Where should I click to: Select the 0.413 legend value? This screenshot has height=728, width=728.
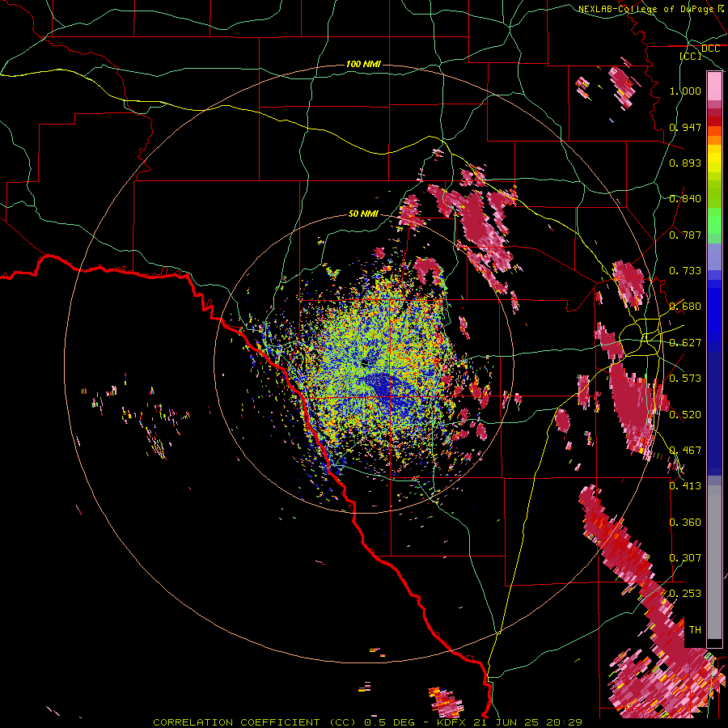[x=685, y=486]
